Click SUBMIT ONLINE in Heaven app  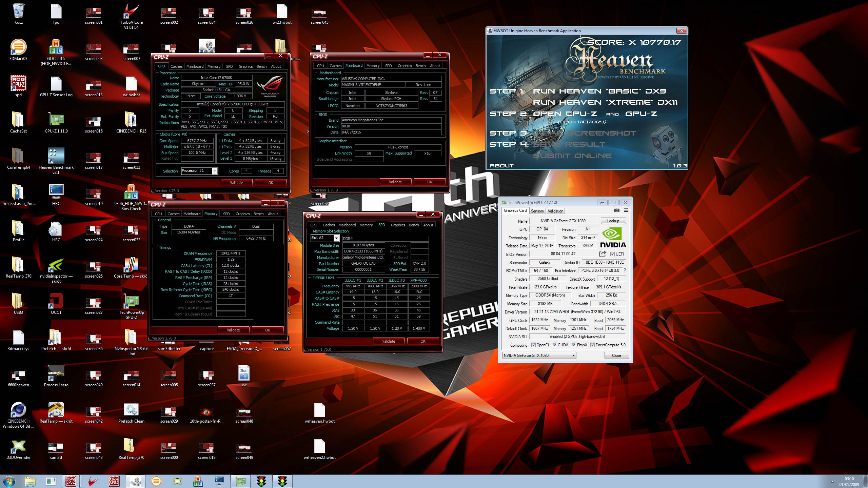pyautogui.click(x=572, y=156)
